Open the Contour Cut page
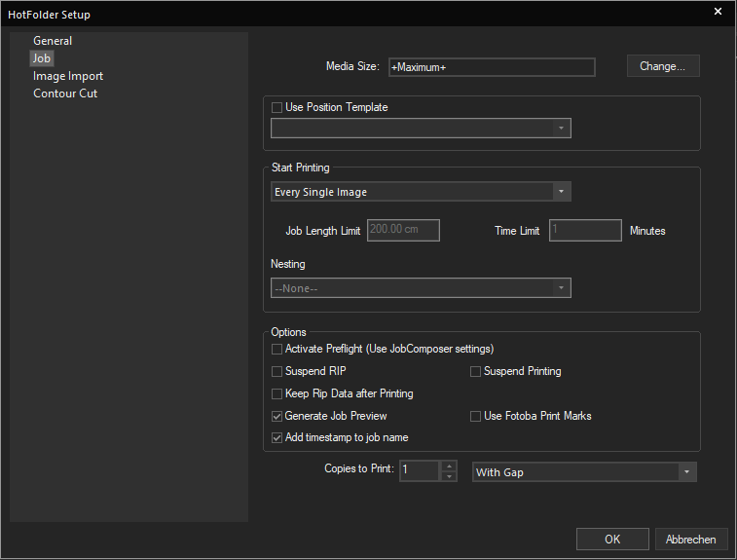 coord(65,93)
